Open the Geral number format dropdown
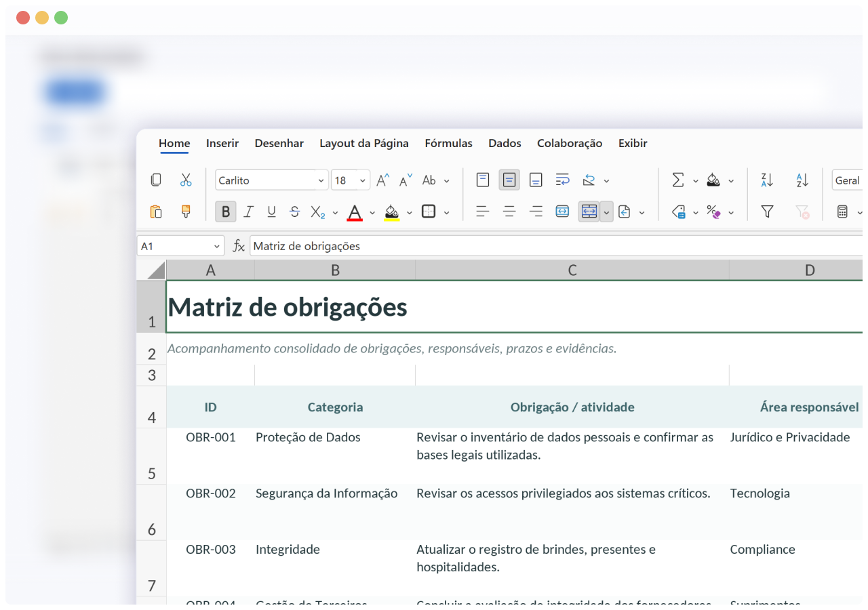Image resolution: width=868 pixels, height=610 pixels. point(847,180)
